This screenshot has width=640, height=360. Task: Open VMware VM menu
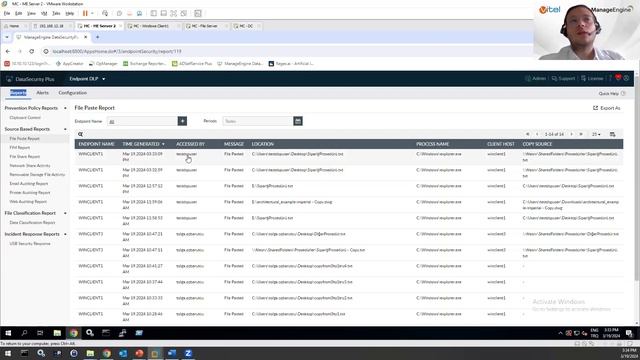coord(44,13)
